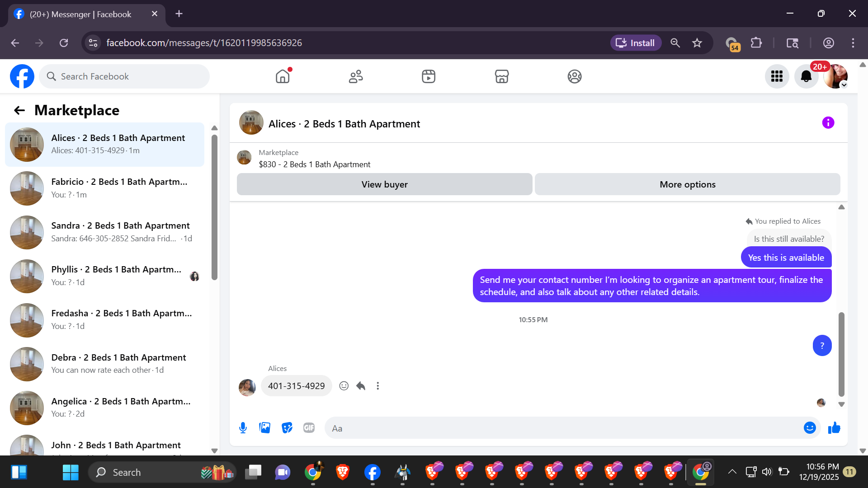868x488 pixels.
Task: Click the microphone voice clip icon
Action: tap(243, 427)
